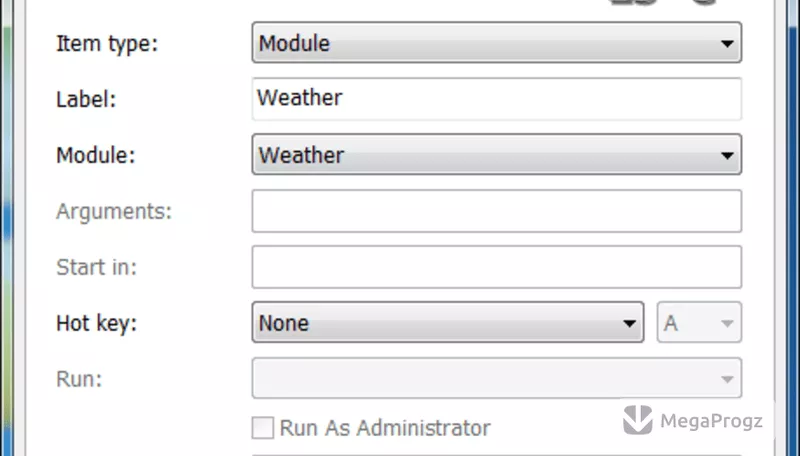Open the Item type dropdown
This screenshot has width=800, height=456.
click(x=496, y=43)
